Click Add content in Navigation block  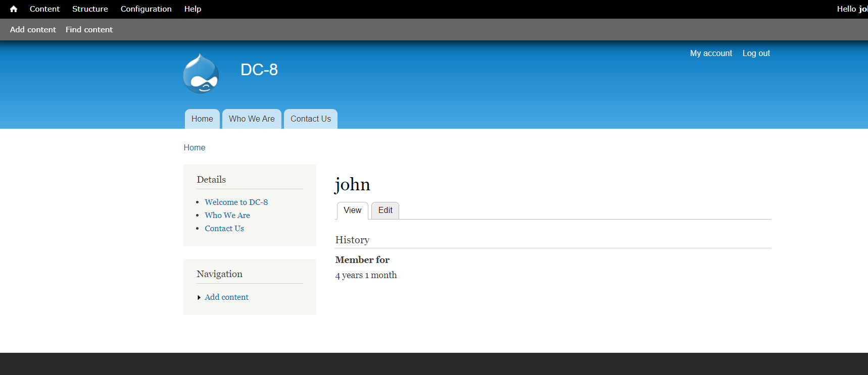[x=227, y=297]
